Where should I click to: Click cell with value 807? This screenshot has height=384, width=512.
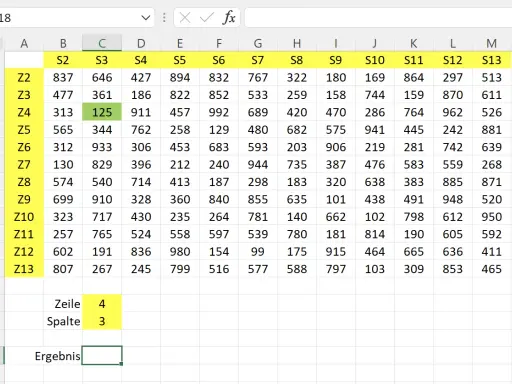coord(63,269)
